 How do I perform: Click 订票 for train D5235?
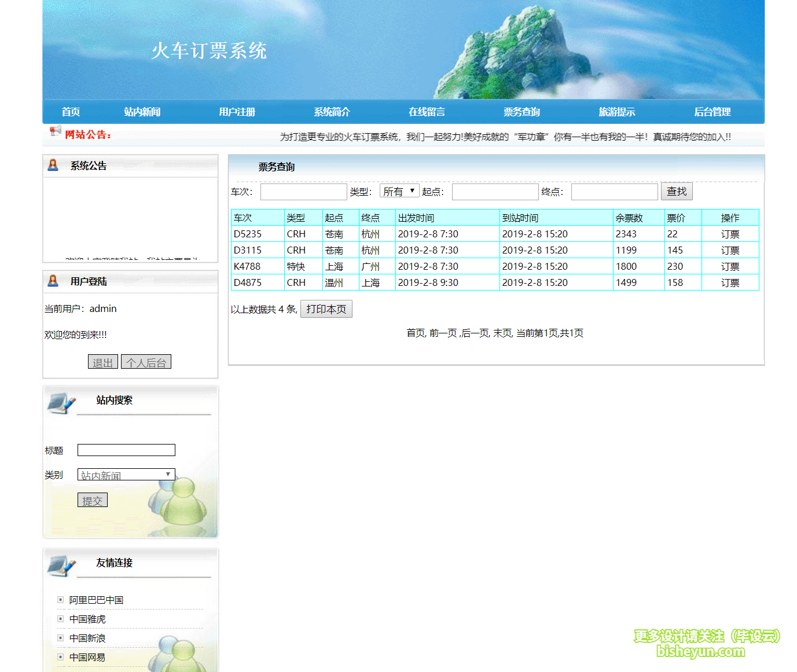click(730, 234)
